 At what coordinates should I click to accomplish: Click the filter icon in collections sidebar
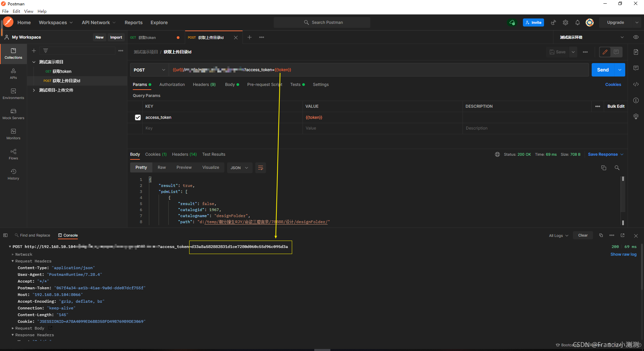pyautogui.click(x=46, y=51)
